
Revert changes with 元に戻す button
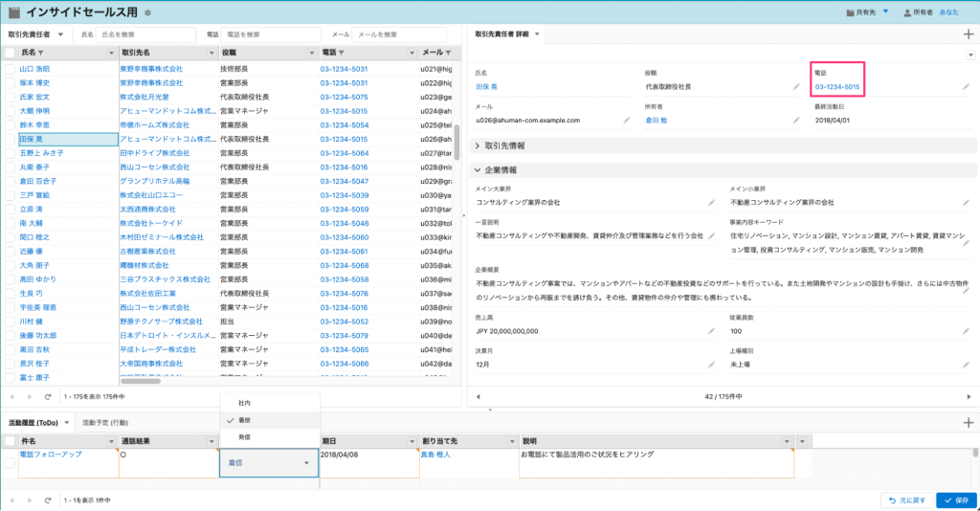click(x=907, y=500)
